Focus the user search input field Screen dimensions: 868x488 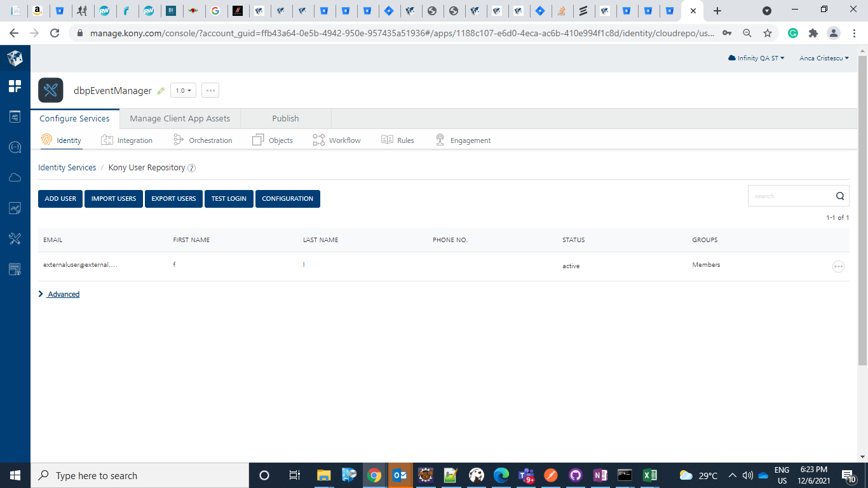coord(790,196)
